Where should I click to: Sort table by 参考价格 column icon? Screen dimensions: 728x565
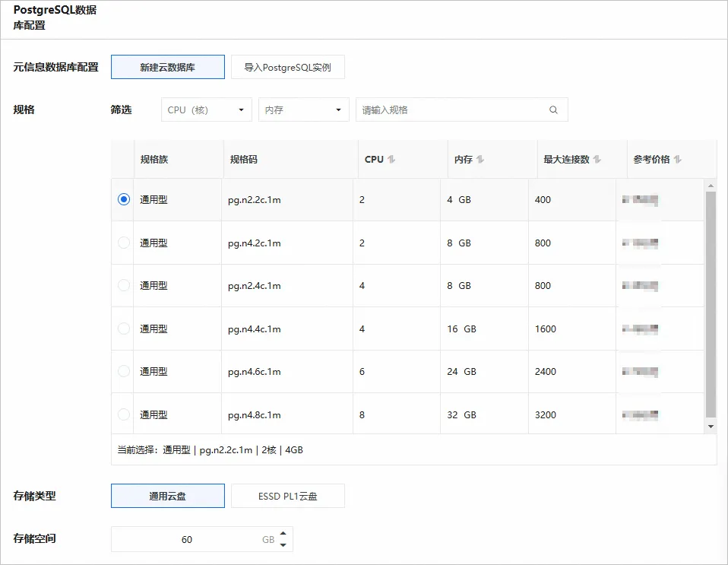(x=677, y=160)
